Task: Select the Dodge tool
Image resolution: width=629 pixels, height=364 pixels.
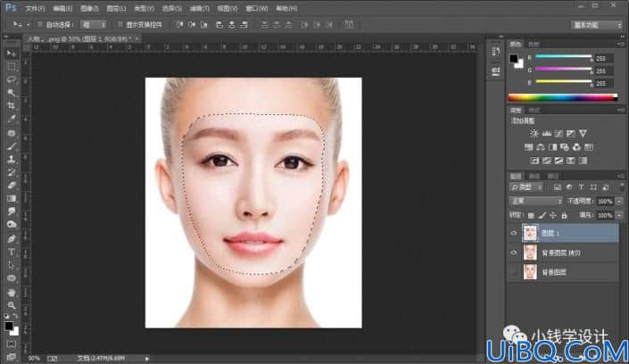Action: (x=12, y=225)
